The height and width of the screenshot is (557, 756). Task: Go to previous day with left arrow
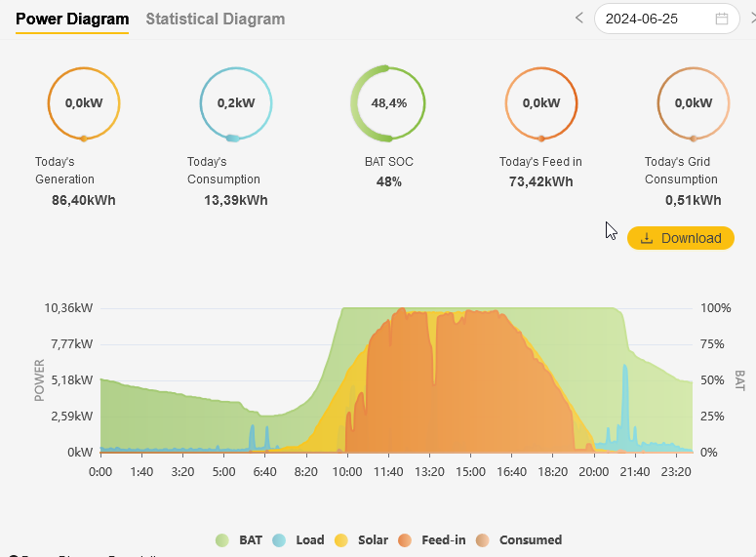click(579, 19)
